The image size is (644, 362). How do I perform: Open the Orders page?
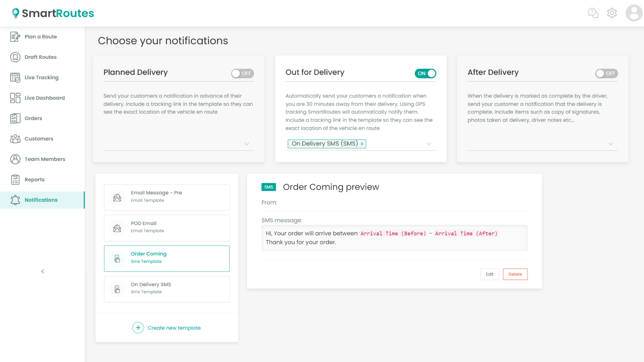42,118
